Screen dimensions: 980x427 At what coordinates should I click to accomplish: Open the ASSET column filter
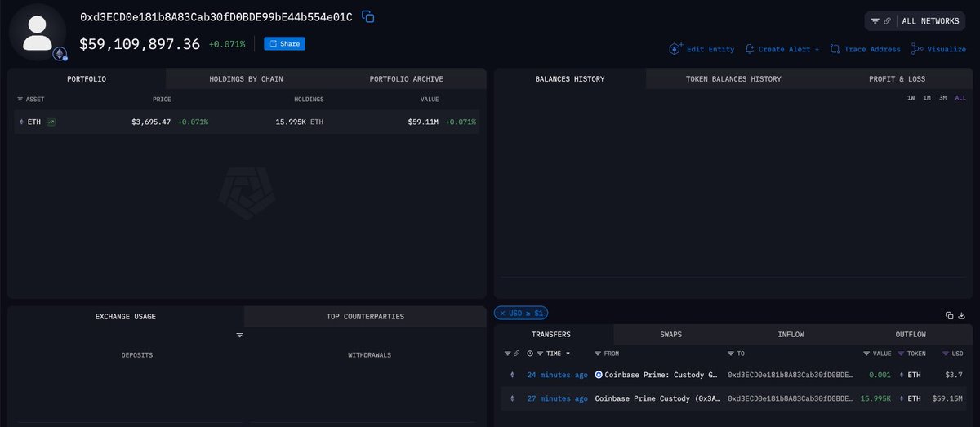(20, 100)
